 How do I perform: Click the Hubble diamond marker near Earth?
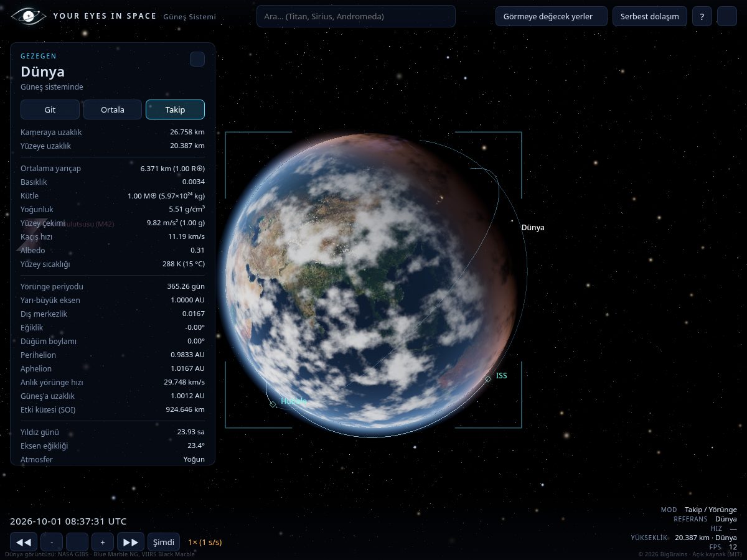point(273,404)
